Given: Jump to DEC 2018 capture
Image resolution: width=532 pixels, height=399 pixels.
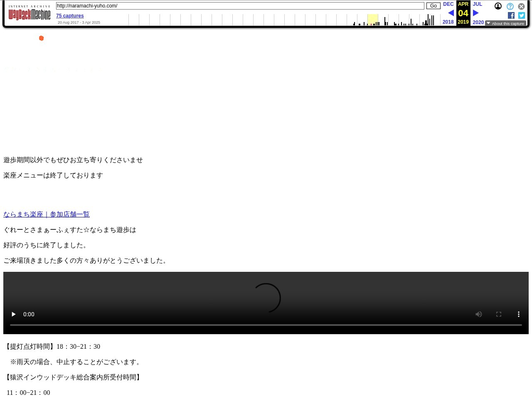Looking at the screenshot, I should click(x=448, y=4).
